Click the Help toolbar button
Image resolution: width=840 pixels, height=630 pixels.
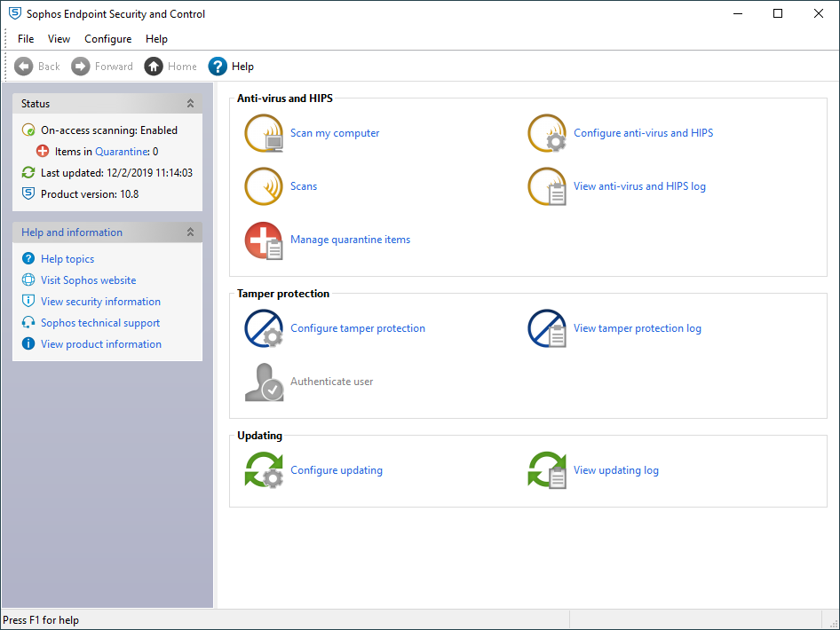coord(231,67)
